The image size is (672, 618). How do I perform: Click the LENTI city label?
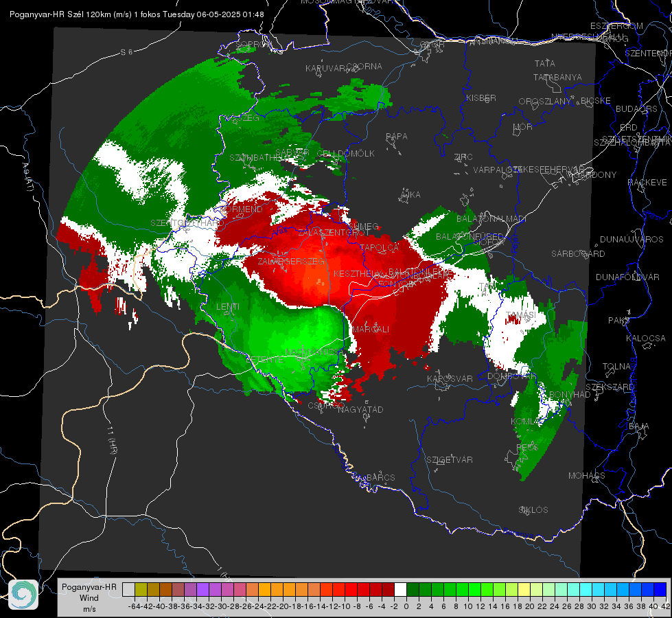pos(228,307)
